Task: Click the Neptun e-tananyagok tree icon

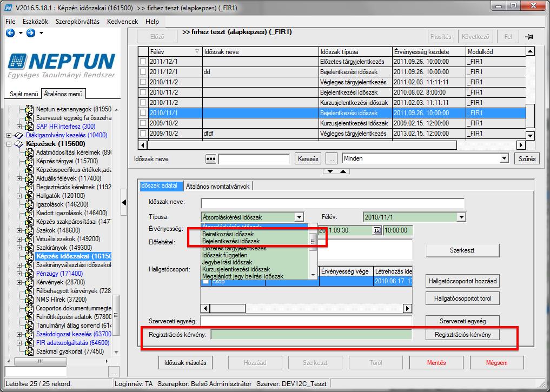Action: coord(30,109)
